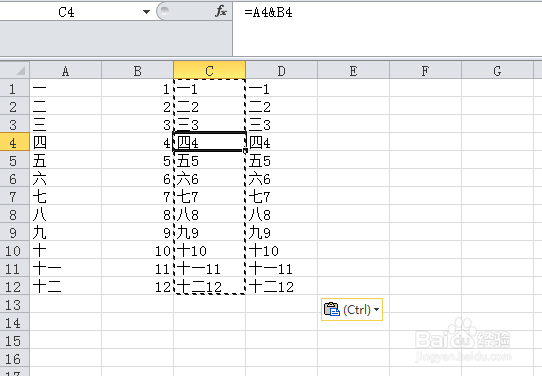The width and height of the screenshot is (542, 376).
Task: Select row 8 header
Action: pos(15,214)
